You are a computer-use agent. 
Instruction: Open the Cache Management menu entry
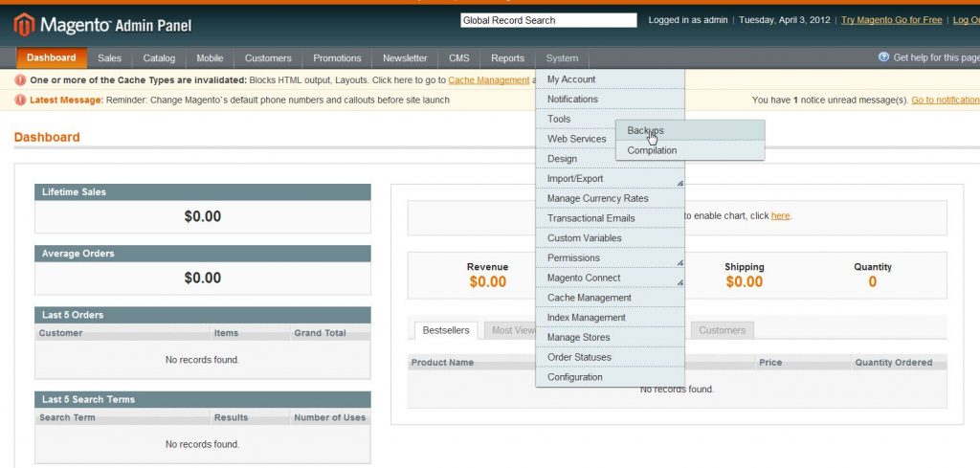click(589, 298)
